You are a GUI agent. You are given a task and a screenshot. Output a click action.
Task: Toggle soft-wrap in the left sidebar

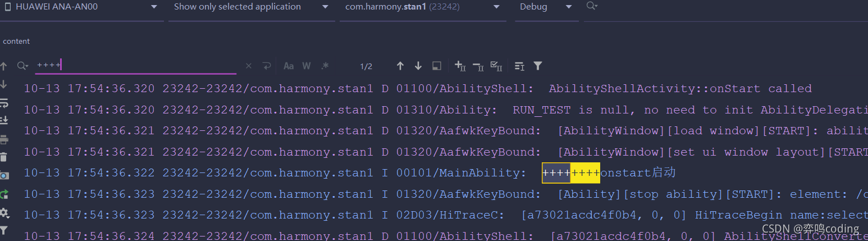(4, 103)
